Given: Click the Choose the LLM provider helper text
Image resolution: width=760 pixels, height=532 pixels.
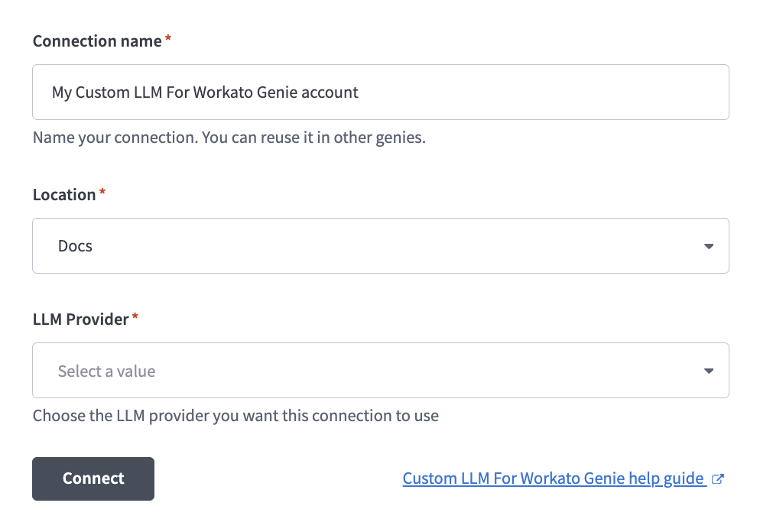Looking at the screenshot, I should (x=235, y=415).
